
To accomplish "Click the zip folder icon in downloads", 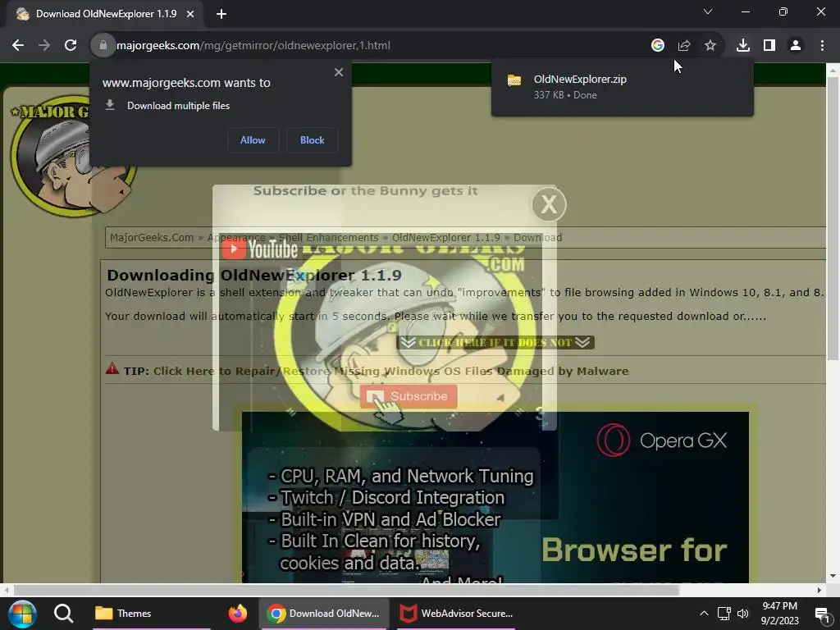I will click(514, 80).
